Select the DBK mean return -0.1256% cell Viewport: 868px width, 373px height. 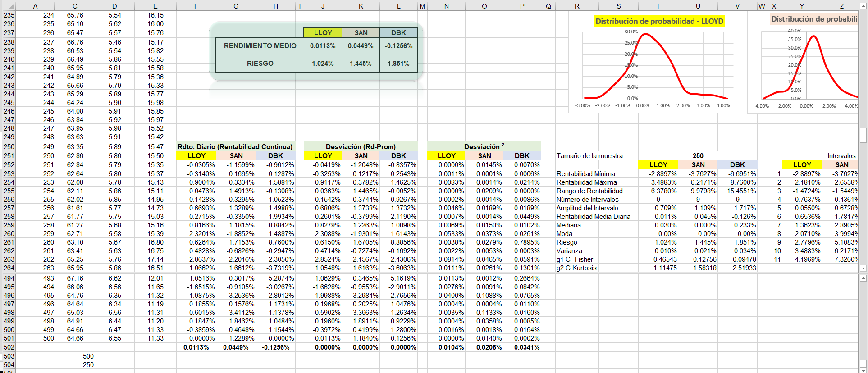398,46
